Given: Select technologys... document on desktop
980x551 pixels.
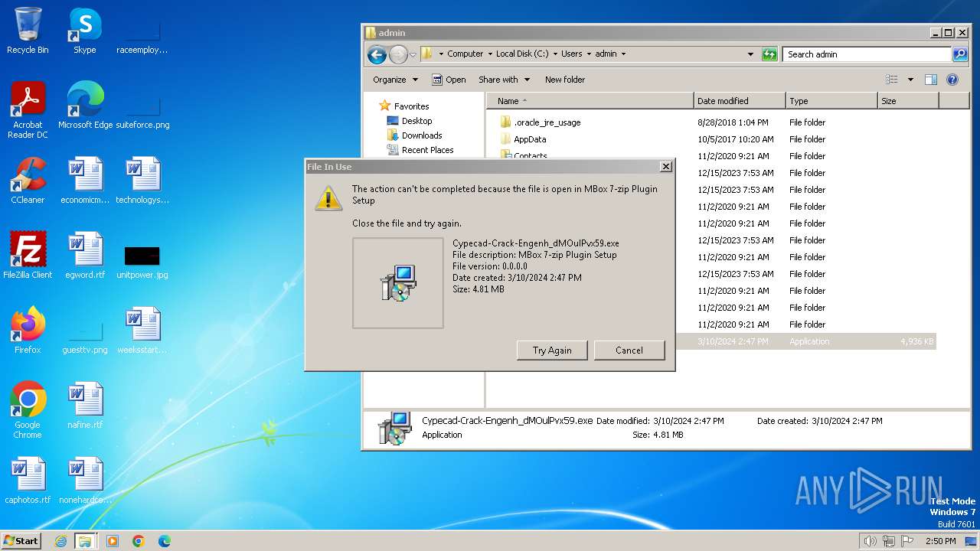Looking at the screenshot, I should click(x=142, y=181).
